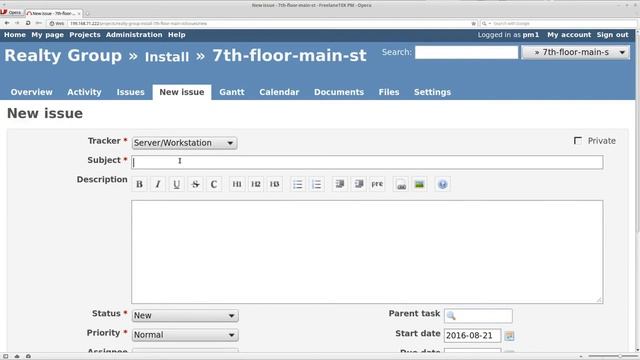Image resolution: width=640 pixels, height=360 pixels.
Task: Toggle bold formatting in description toolbar
Action: pos(139,184)
